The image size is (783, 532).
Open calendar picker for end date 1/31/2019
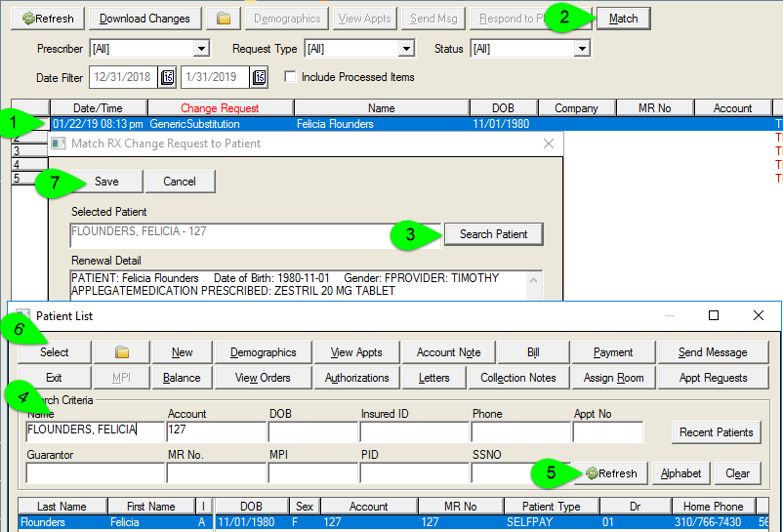pyautogui.click(x=259, y=77)
